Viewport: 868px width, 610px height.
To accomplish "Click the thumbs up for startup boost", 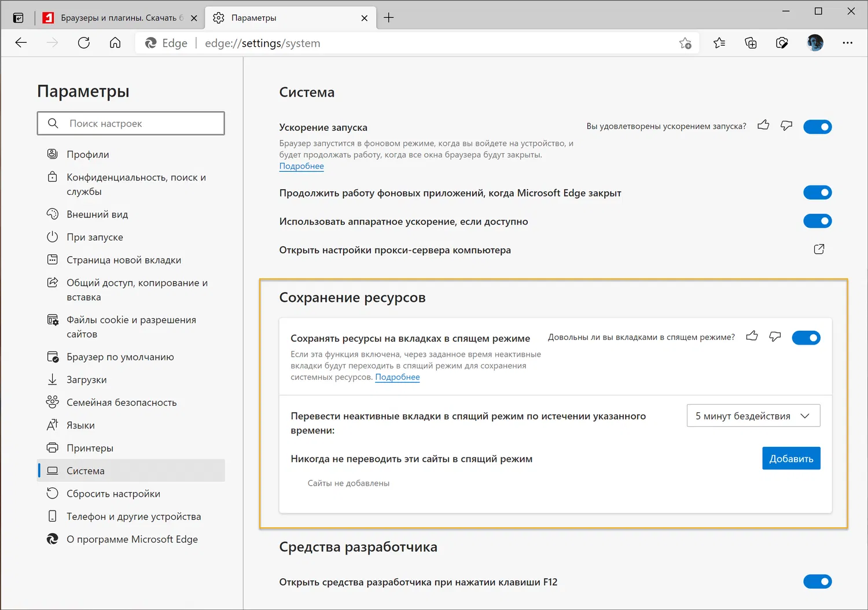I will click(x=763, y=125).
